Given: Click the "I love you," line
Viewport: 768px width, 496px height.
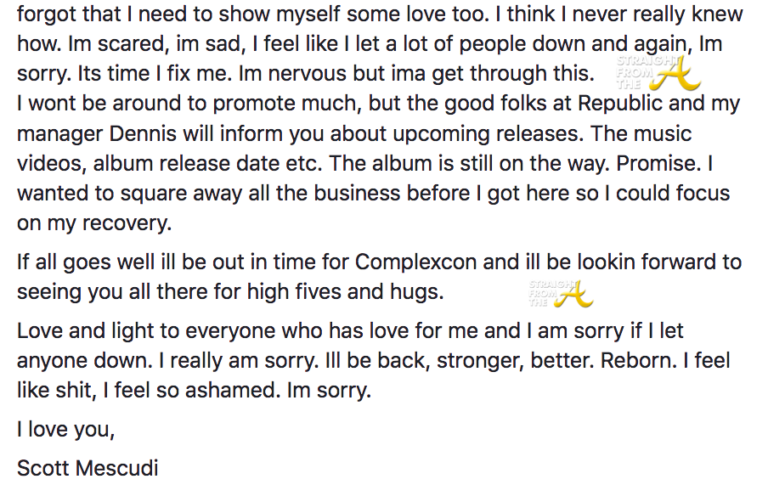Looking at the screenshot, I should click(61, 432).
